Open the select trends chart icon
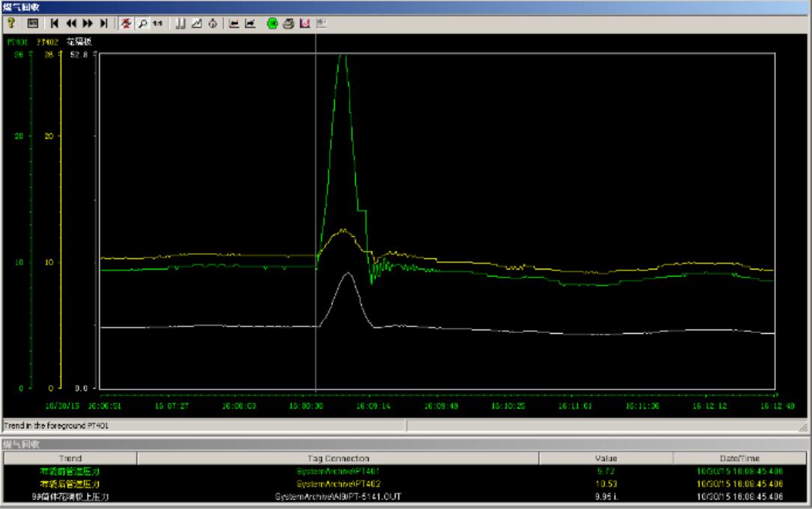Screen dimensions: 812x509 (196, 23)
